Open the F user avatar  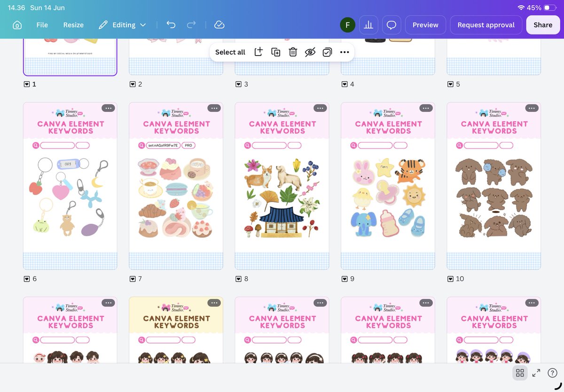(347, 25)
